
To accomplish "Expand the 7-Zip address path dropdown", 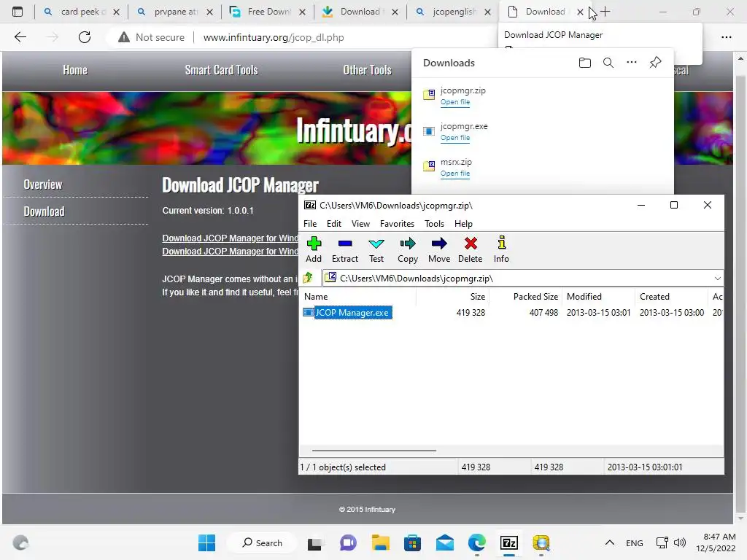I will (x=718, y=278).
